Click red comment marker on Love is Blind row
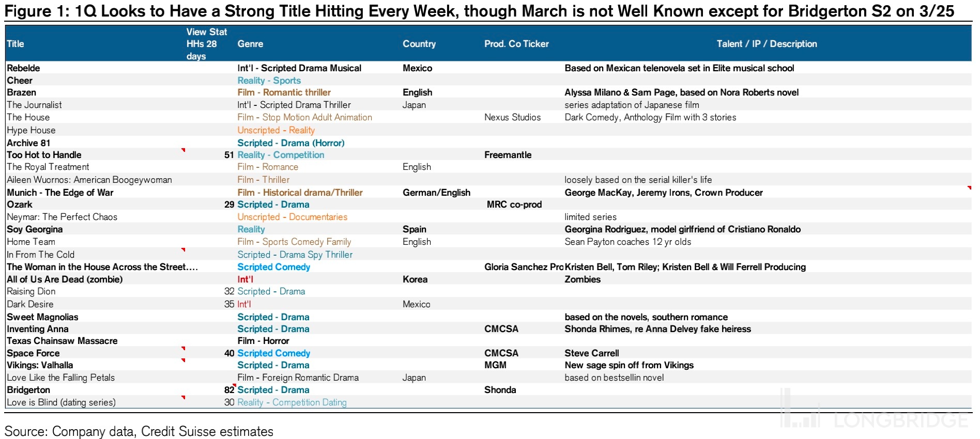980x439 pixels. (x=183, y=398)
